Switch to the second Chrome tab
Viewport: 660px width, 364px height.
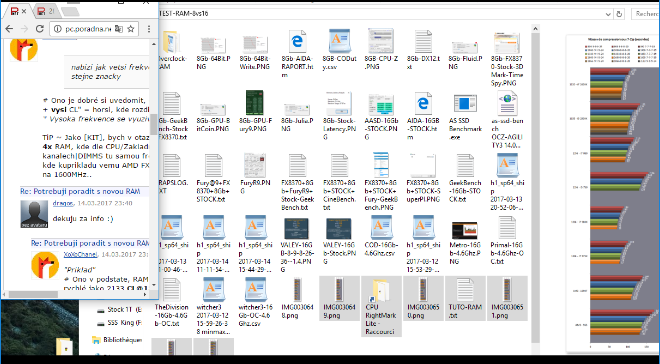(x=45, y=11)
